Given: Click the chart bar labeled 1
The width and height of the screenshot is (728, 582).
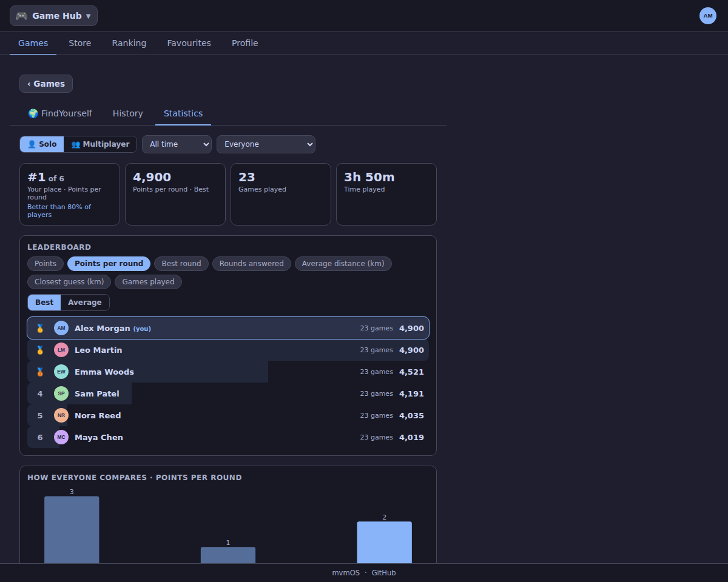Looking at the screenshot, I should pyautogui.click(x=228, y=555).
